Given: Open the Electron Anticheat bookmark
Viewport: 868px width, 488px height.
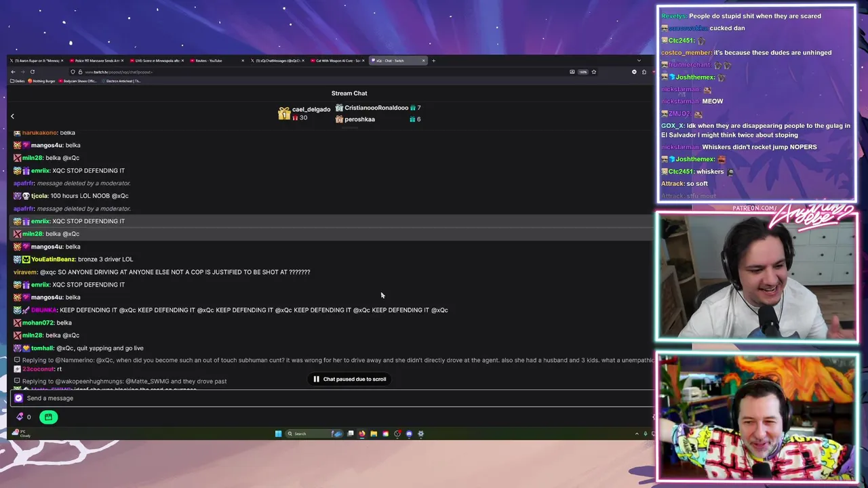Looking at the screenshot, I should coord(121,81).
